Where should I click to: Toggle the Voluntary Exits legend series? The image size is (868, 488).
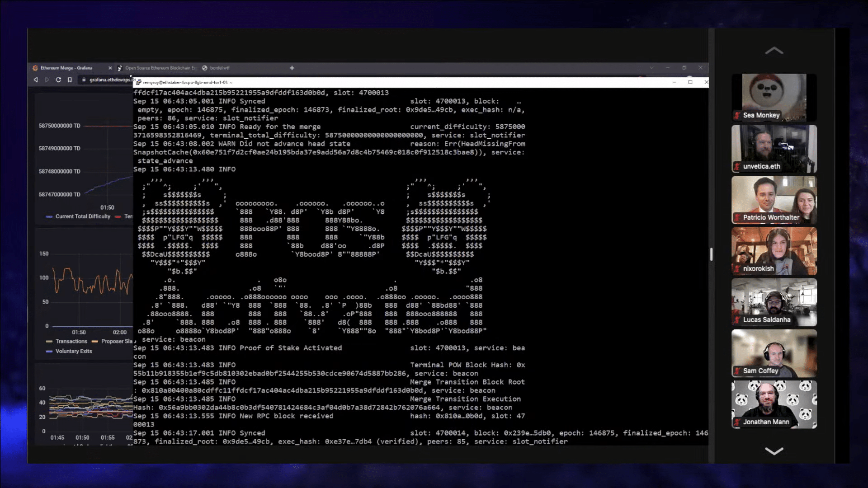69,351
